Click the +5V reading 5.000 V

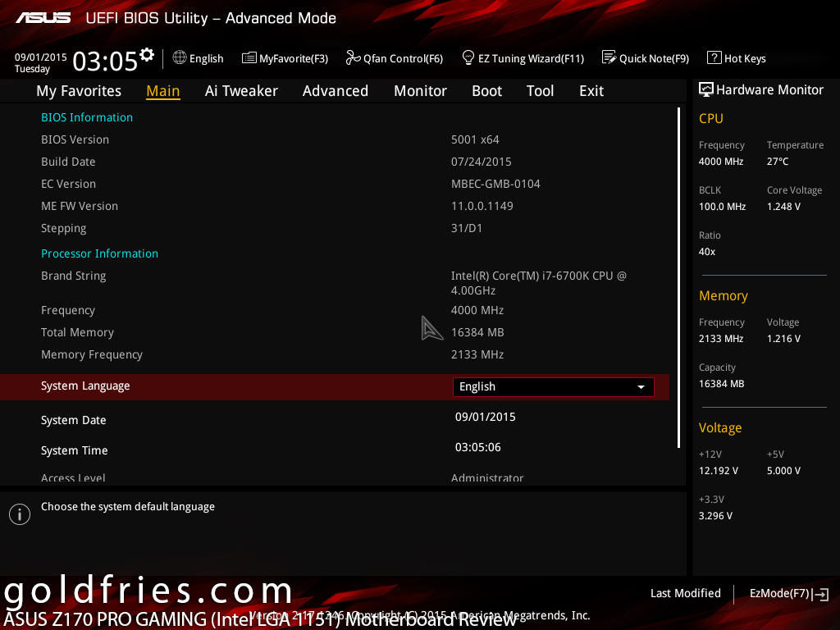(x=783, y=470)
